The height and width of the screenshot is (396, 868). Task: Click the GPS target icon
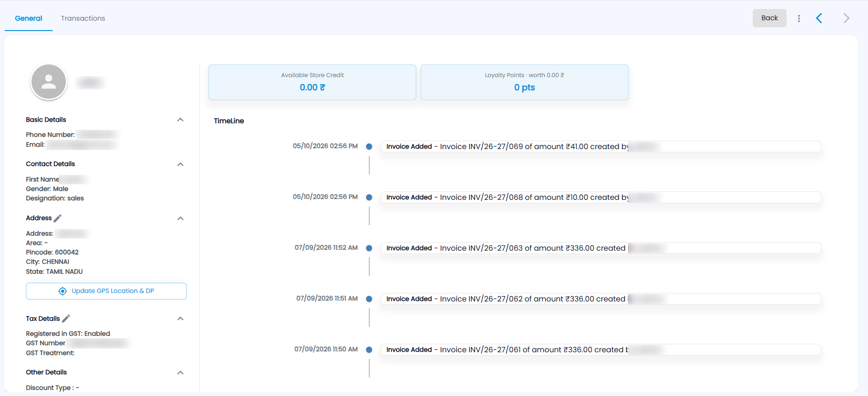[x=63, y=291]
